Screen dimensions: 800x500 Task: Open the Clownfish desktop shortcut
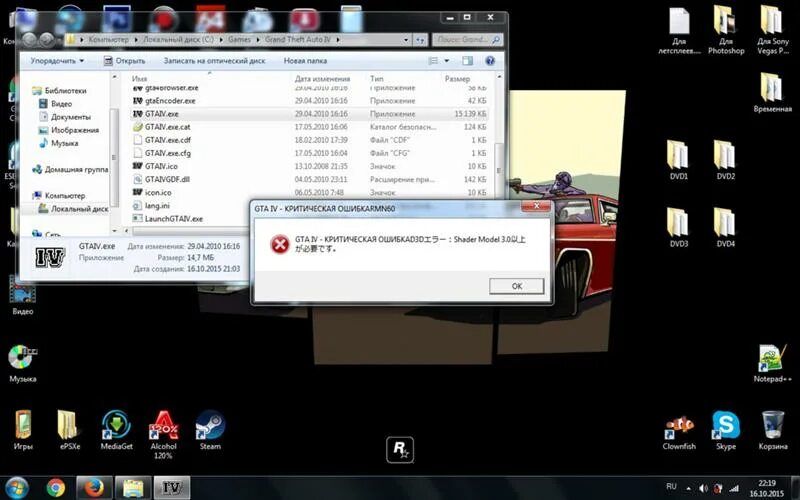tap(679, 432)
